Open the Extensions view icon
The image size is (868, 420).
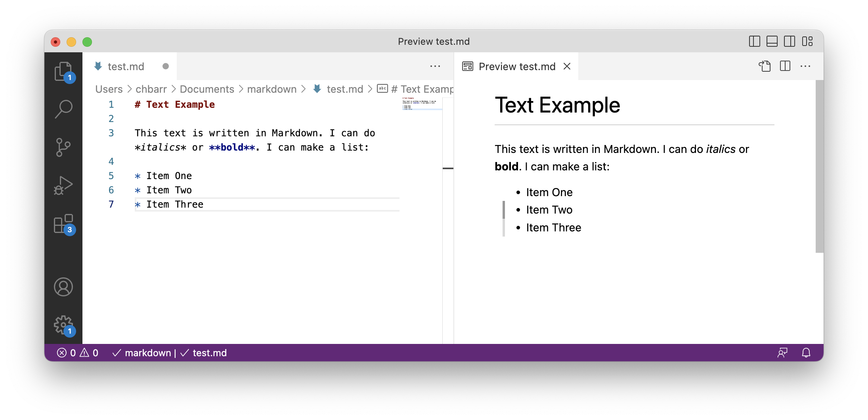pos(63,224)
